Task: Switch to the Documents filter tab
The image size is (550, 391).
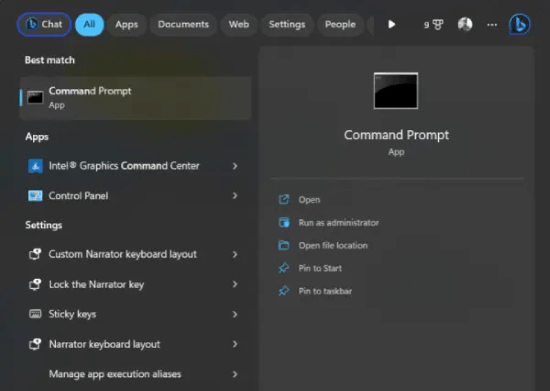Action: click(x=183, y=25)
